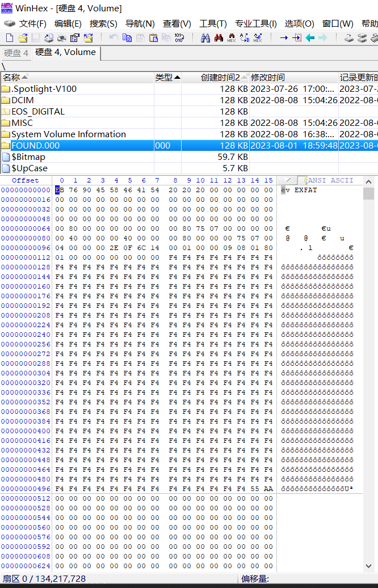Select the 硬盘 4, Volume tab

click(65, 52)
